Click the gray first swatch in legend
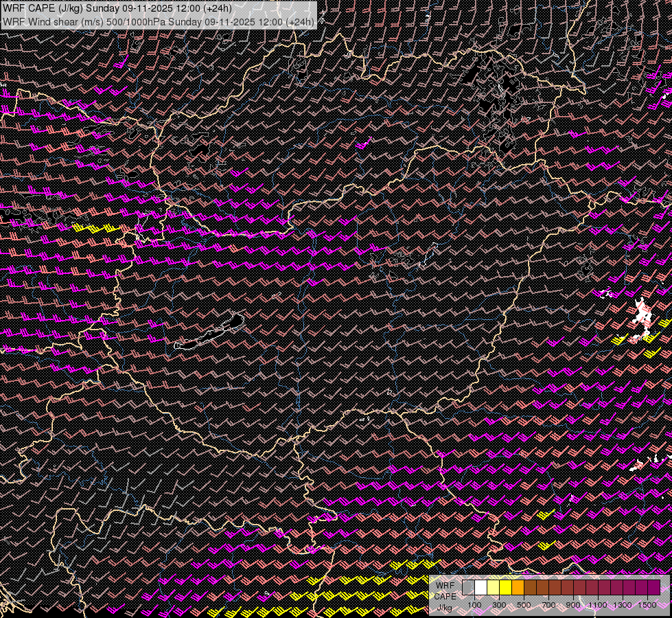672x618 pixels. click(x=468, y=588)
